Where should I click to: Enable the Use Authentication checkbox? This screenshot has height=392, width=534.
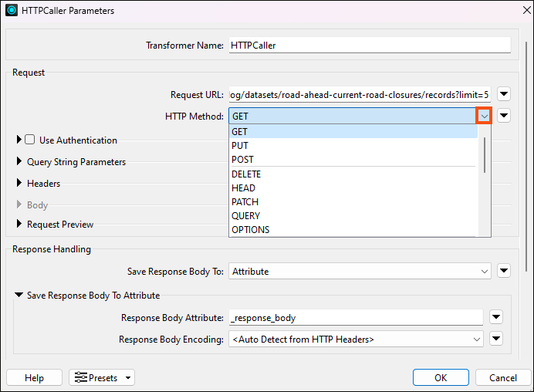(30, 140)
